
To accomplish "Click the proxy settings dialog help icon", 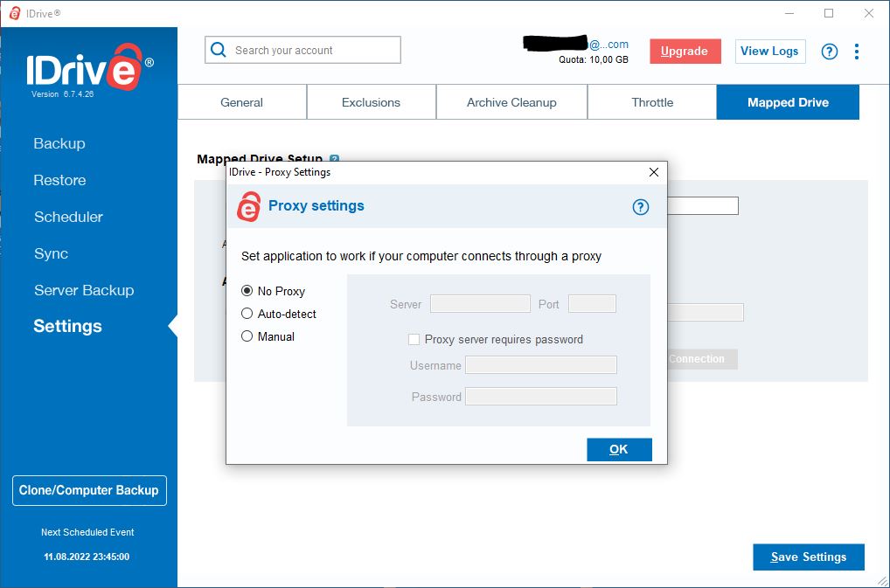I will coord(640,207).
